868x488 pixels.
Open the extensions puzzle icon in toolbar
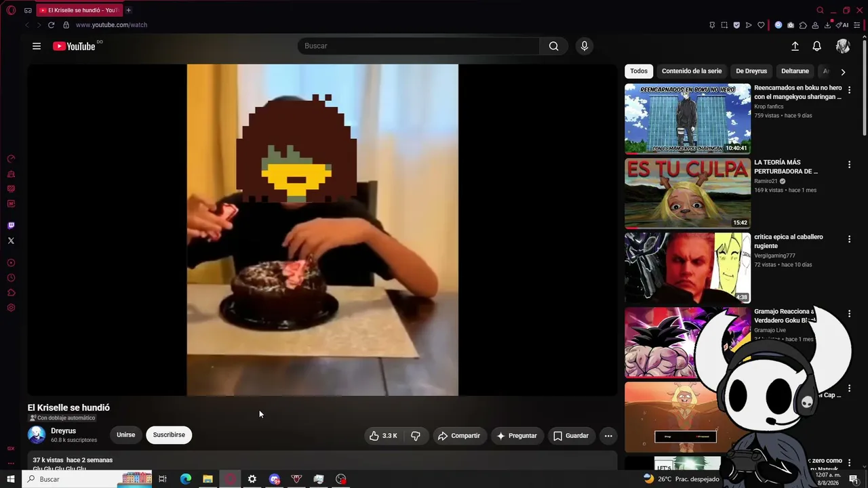[x=803, y=25]
